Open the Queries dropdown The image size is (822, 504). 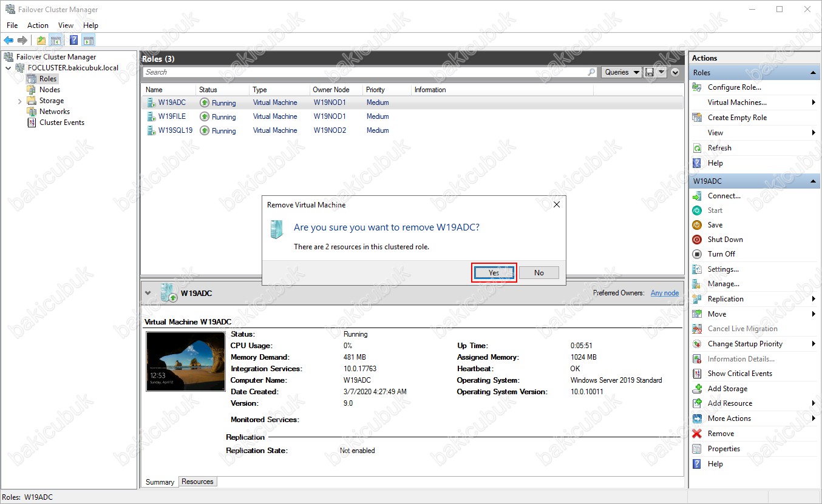(622, 72)
